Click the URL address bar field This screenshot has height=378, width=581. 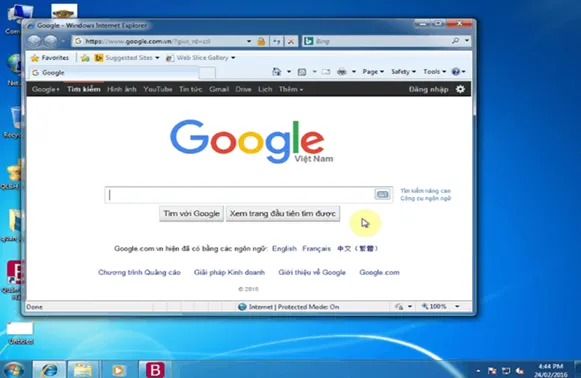(159, 41)
